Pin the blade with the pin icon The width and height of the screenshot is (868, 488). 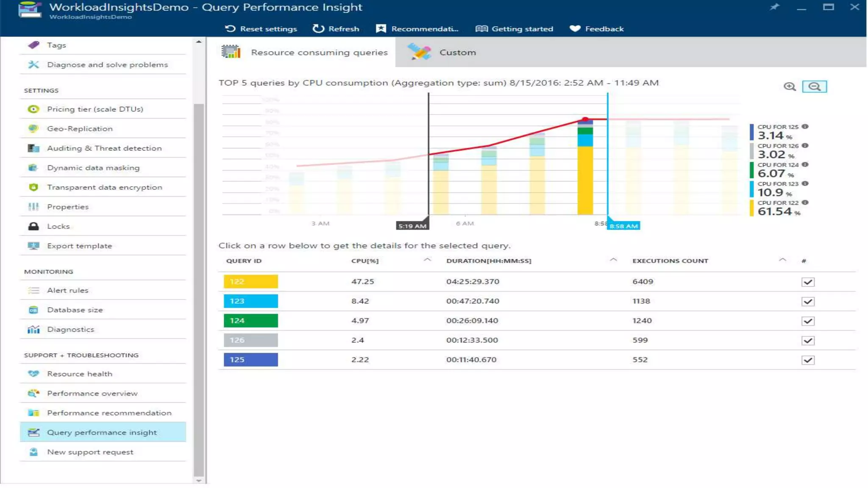pyautogui.click(x=774, y=7)
